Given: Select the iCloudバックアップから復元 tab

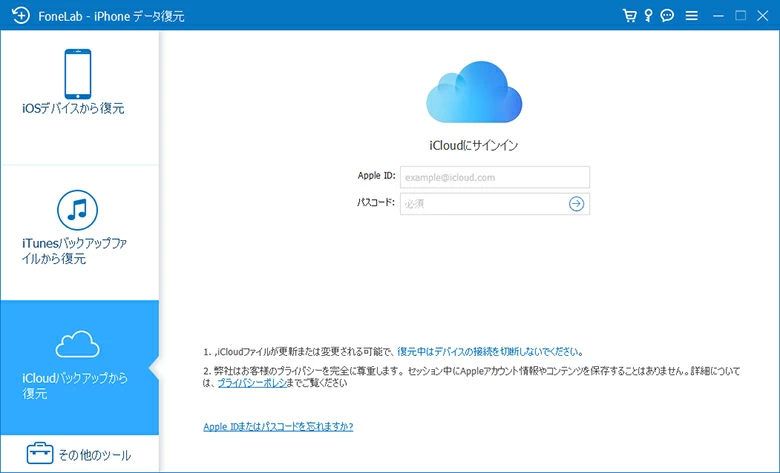Looking at the screenshot, I should pos(78,367).
